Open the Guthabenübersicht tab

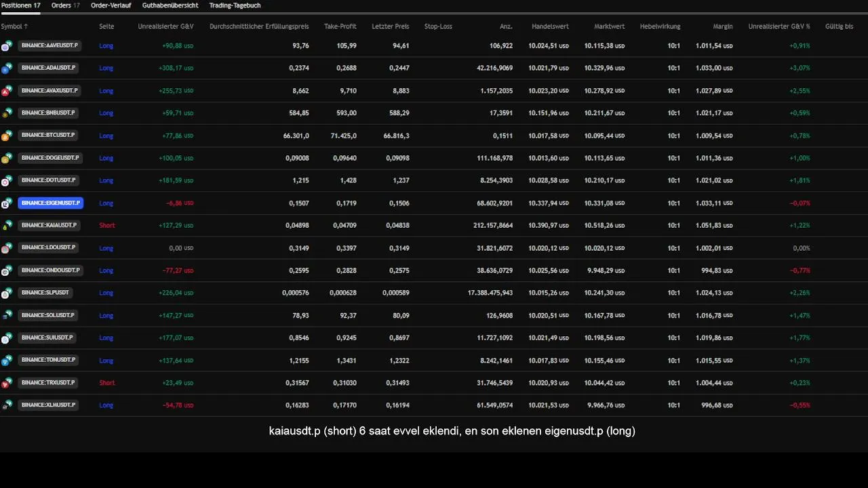click(x=170, y=5)
